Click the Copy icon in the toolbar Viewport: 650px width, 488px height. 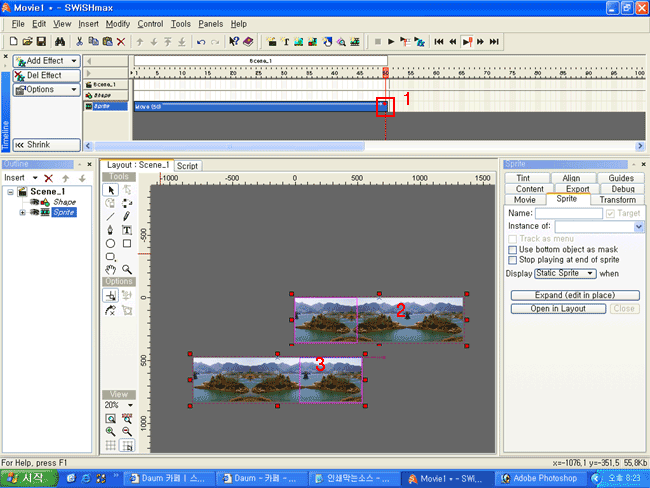tap(94, 41)
